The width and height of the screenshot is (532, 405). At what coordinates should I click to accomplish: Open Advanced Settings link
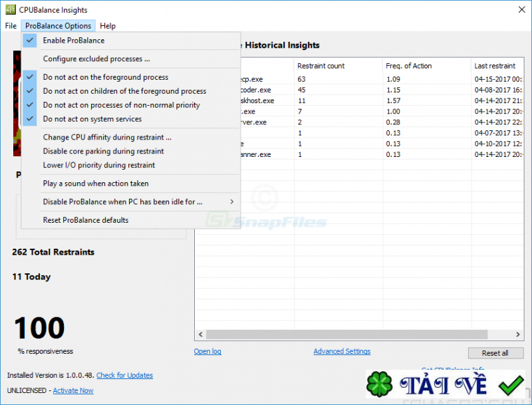[x=342, y=351]
